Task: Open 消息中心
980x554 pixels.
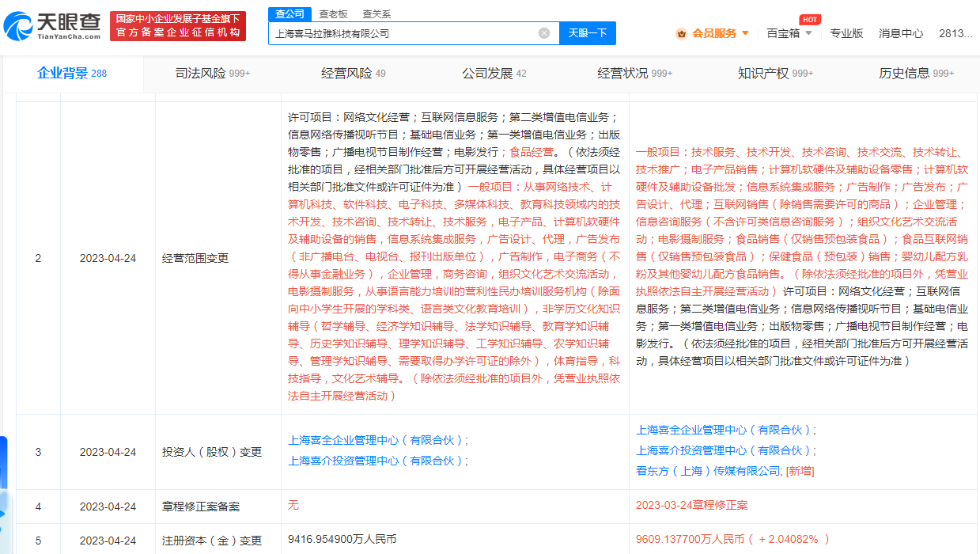Action: tap(901, 33)
